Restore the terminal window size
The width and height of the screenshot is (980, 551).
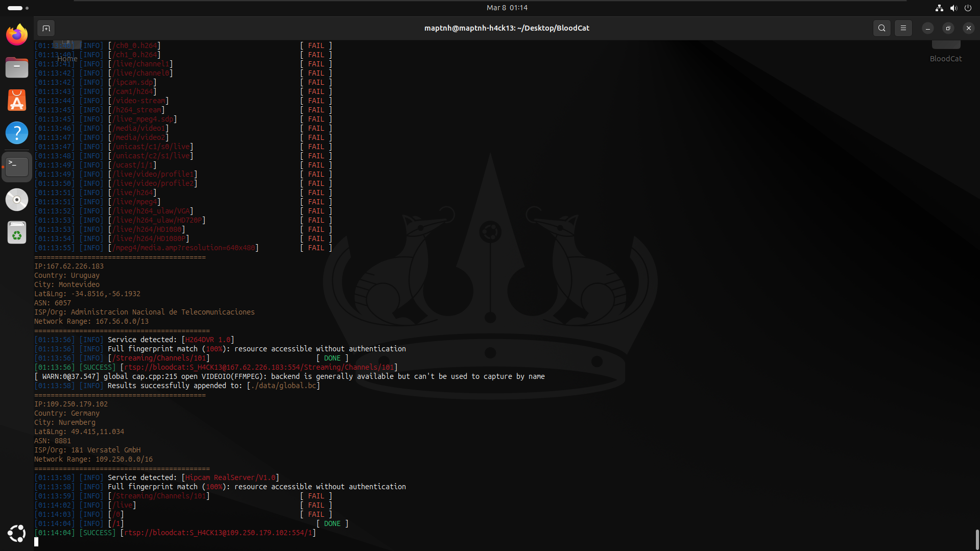tap(948, 28)
